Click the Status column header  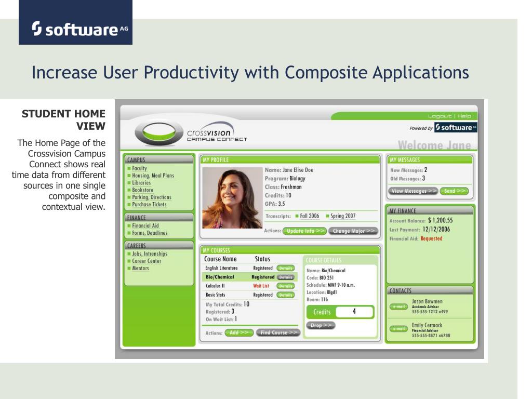(x=262, y=259)
